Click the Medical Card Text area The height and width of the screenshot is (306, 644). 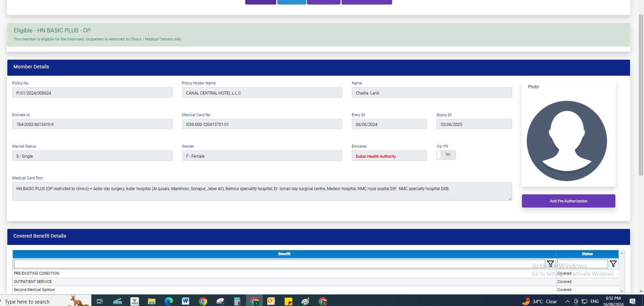262,192
